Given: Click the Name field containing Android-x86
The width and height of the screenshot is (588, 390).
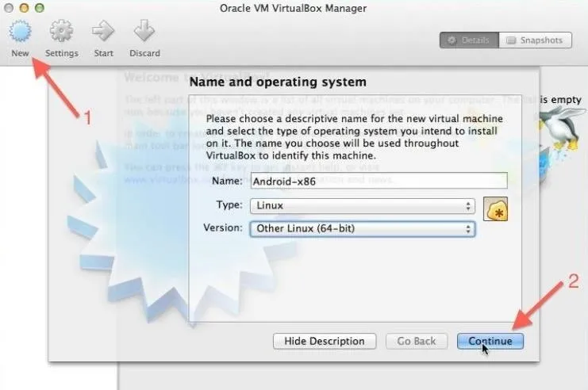Looking at the screenshot, I should [379, 181].
